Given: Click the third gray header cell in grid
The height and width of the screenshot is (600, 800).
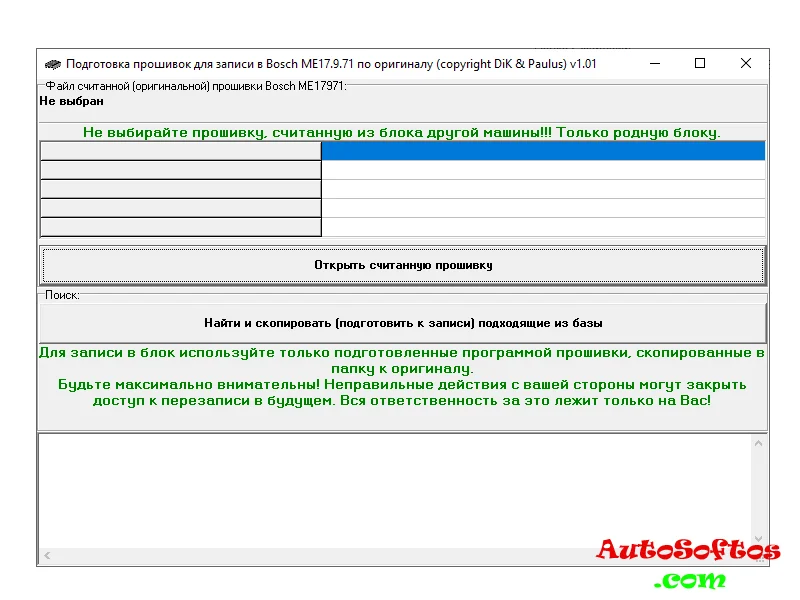Looking at the screenshot, I should pos(180,189).
